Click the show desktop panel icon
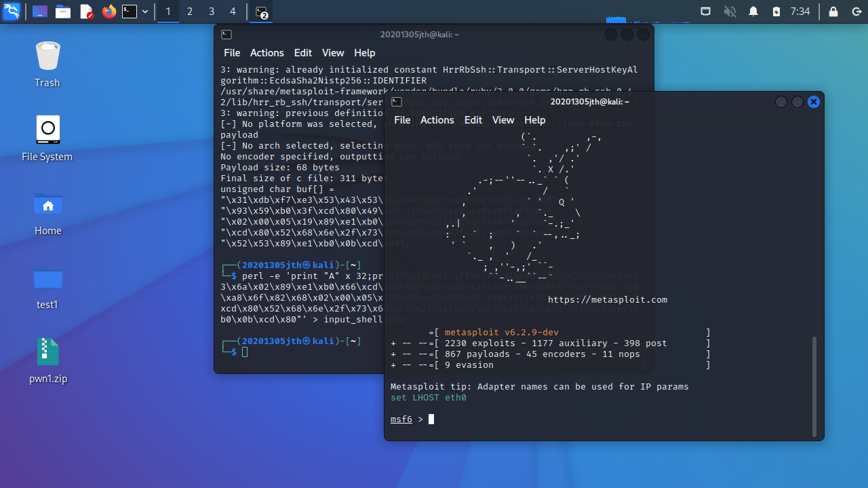 coord(40,12)
